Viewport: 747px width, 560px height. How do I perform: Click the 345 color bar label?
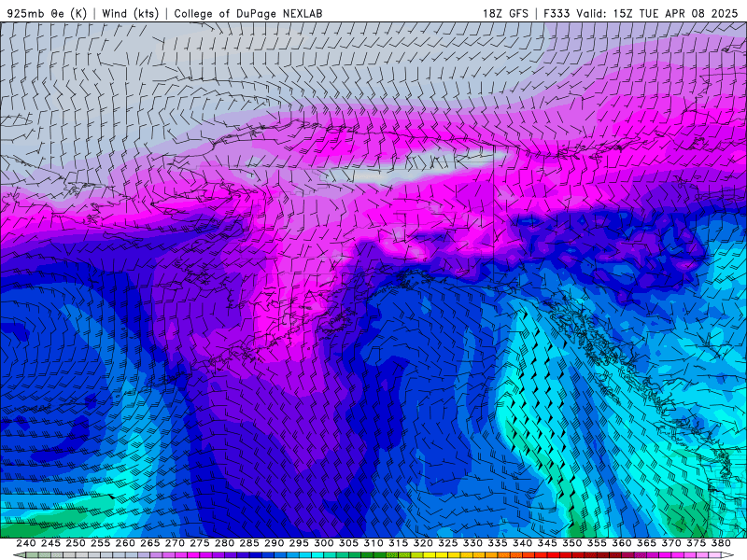(547, 543)
